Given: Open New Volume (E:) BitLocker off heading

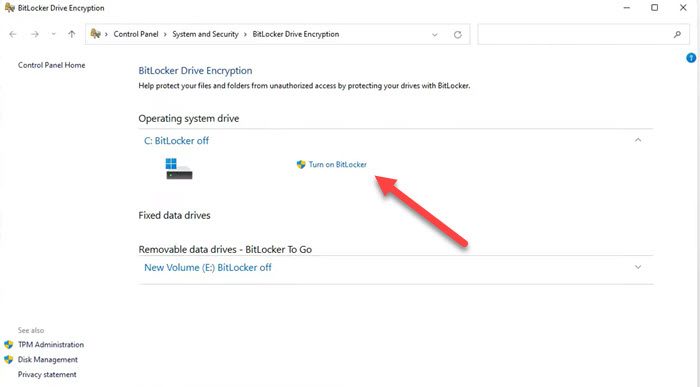Looking at the screenshot, I should coord(208,267).
